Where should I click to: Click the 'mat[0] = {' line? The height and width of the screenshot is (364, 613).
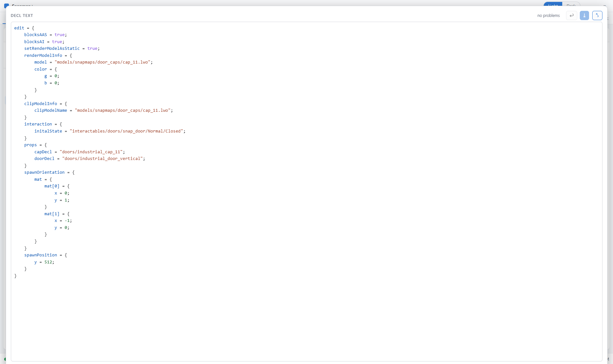(57, 186)
